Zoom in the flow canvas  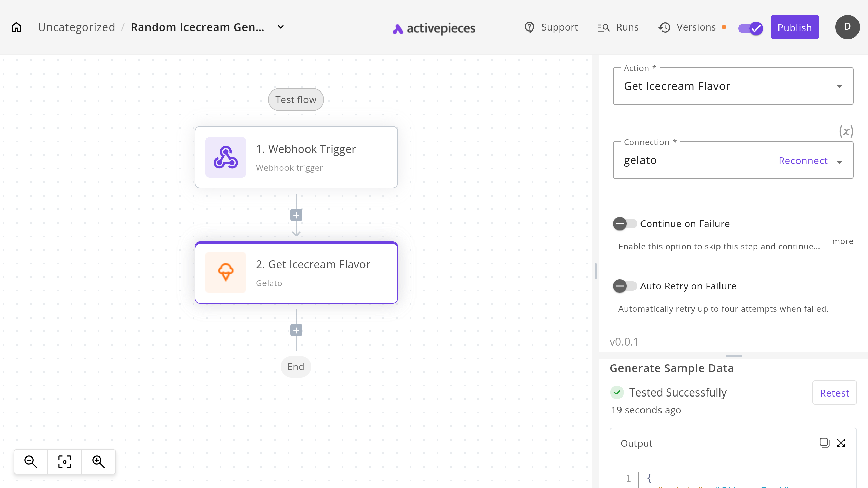tap(99, 462)
